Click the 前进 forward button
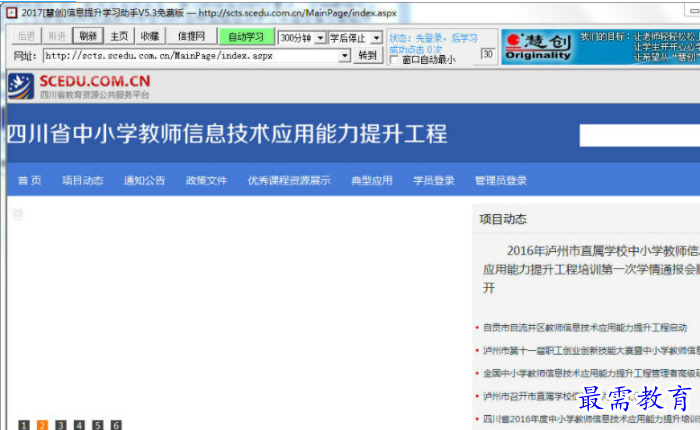The image size is (700, 430). [x=57, y=36]
